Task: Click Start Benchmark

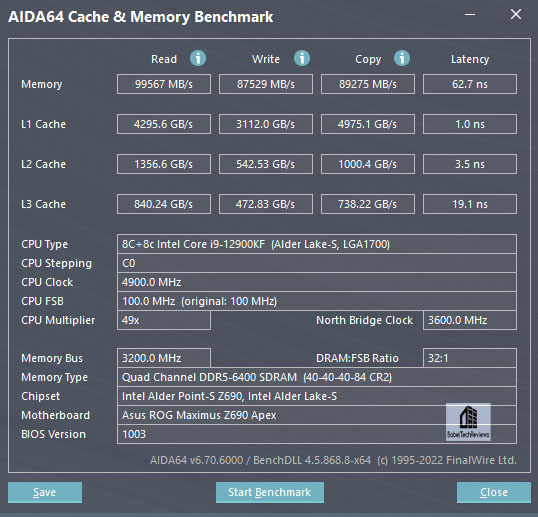Action: pos(270,492)
